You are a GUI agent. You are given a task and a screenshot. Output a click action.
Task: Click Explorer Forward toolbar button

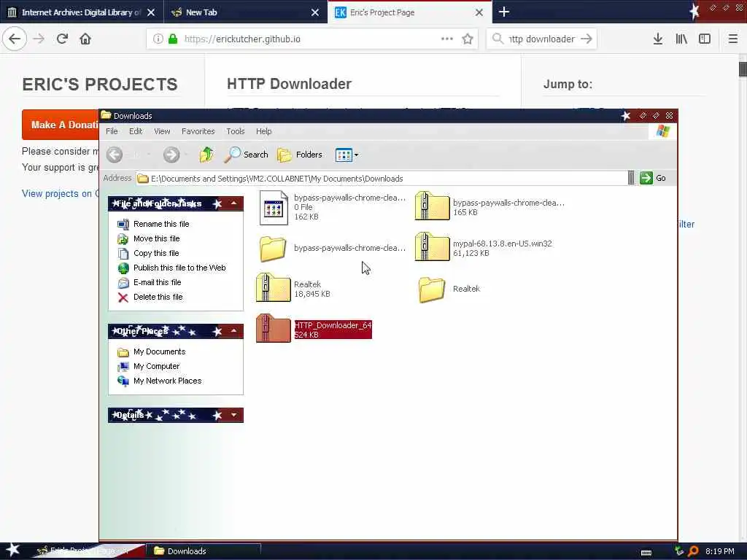171,155
